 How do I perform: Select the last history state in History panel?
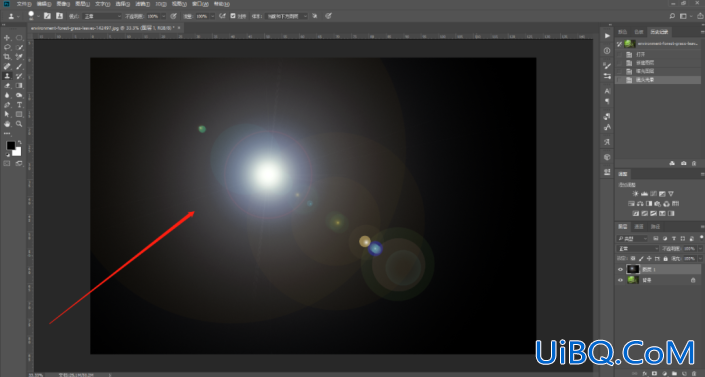tap(658, 80)
